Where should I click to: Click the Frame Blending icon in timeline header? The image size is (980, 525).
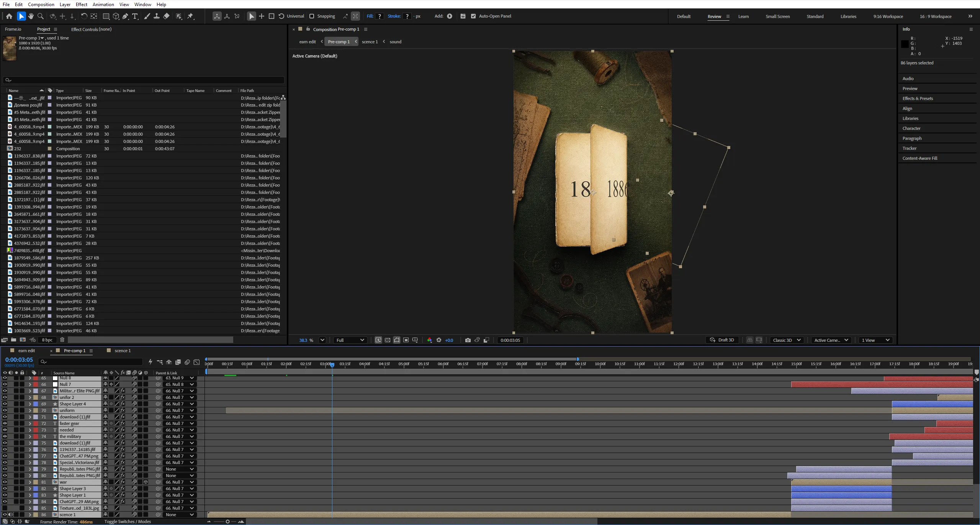178,362
